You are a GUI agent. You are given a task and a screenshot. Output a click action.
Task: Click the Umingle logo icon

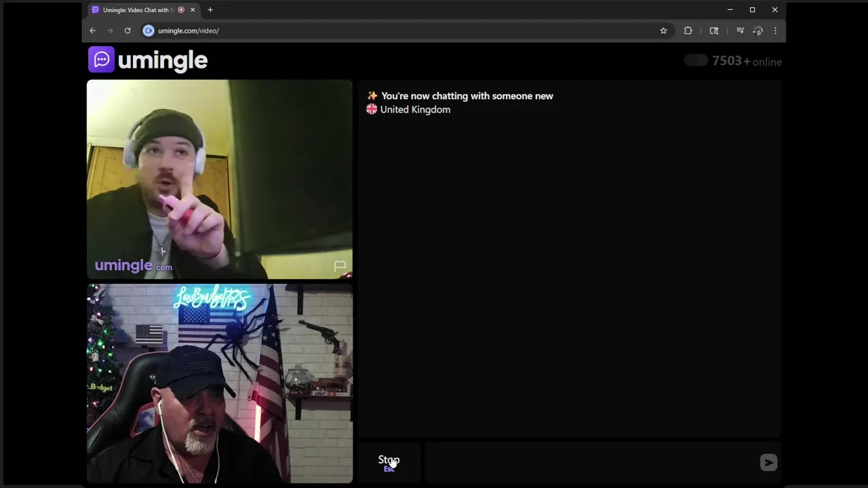click(101, 60)
